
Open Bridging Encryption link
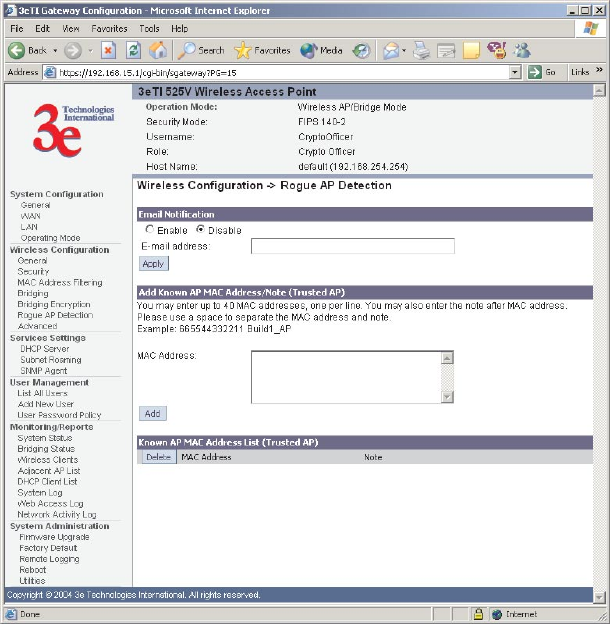[x=54, y=304]
